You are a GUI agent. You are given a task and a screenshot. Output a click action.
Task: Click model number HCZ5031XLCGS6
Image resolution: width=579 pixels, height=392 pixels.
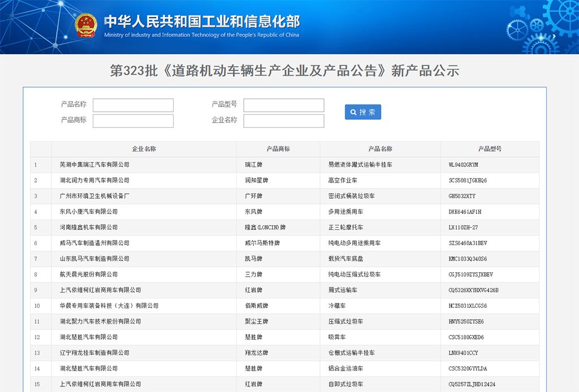tap(468, 306)
